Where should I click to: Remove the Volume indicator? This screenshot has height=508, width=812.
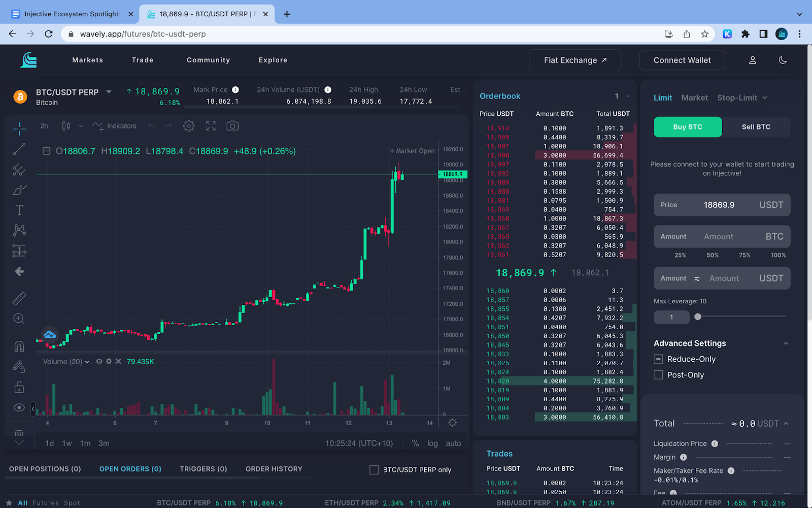(x=118, y=362)
